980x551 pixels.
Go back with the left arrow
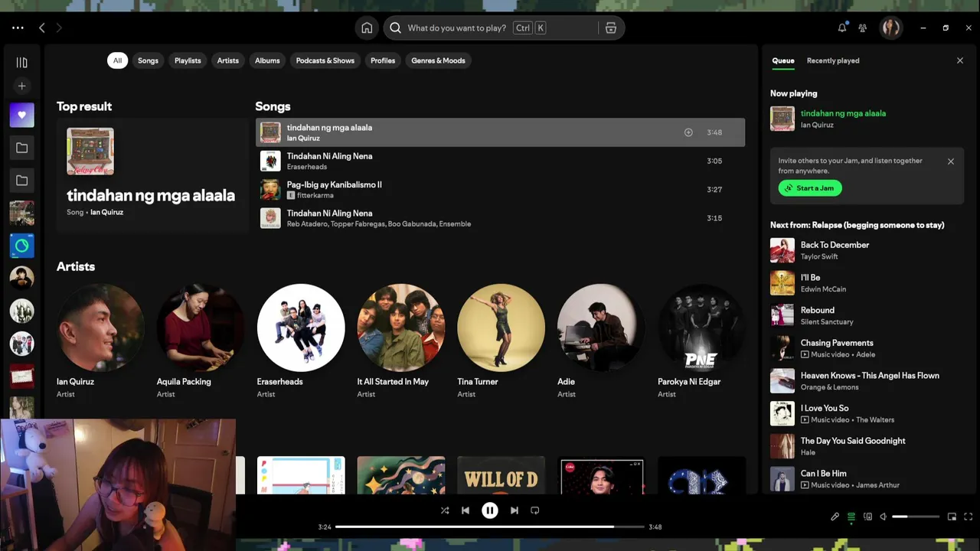tap(42, 28)
